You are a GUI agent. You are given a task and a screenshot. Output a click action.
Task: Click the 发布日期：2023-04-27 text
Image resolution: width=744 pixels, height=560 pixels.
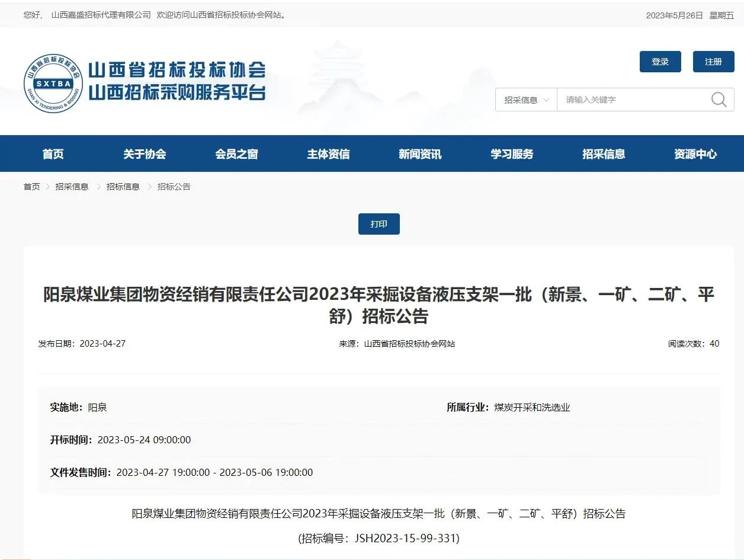click(x=82, y=344)
